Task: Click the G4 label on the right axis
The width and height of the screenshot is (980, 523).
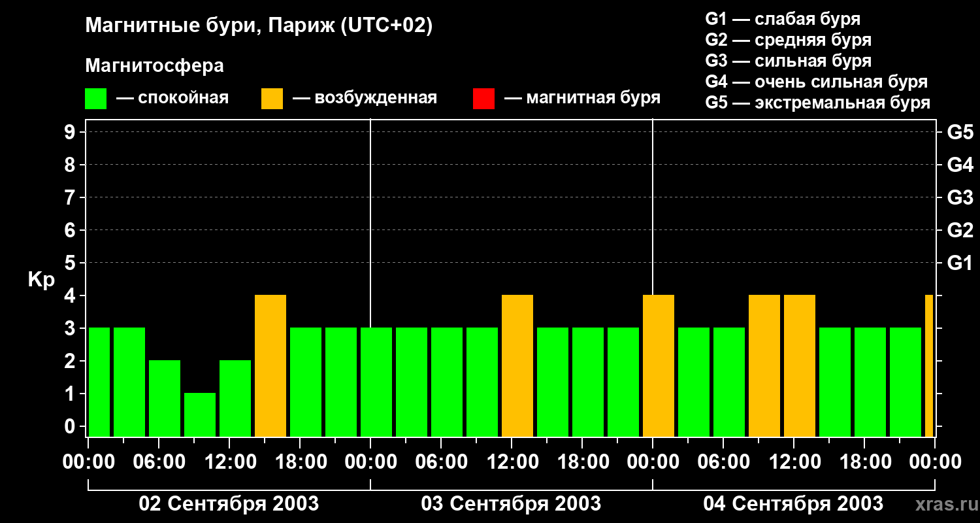Action: coord(960,165)
